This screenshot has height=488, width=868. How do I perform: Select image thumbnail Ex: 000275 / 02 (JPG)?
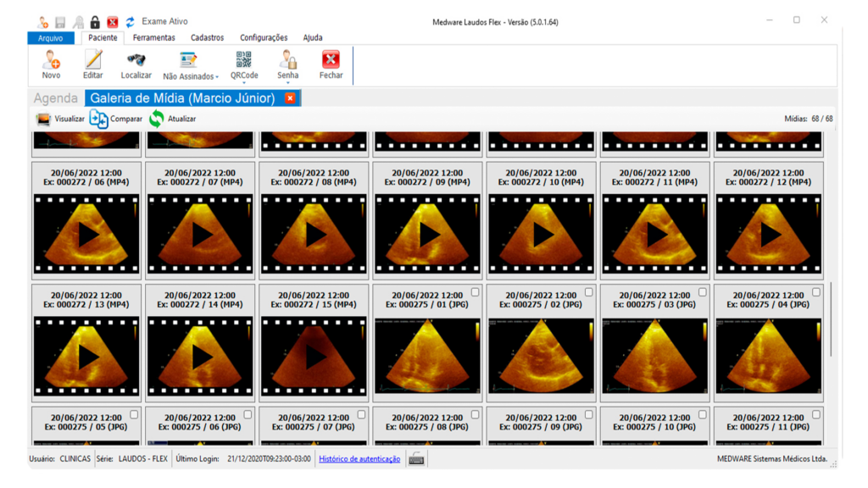(542, 357)
